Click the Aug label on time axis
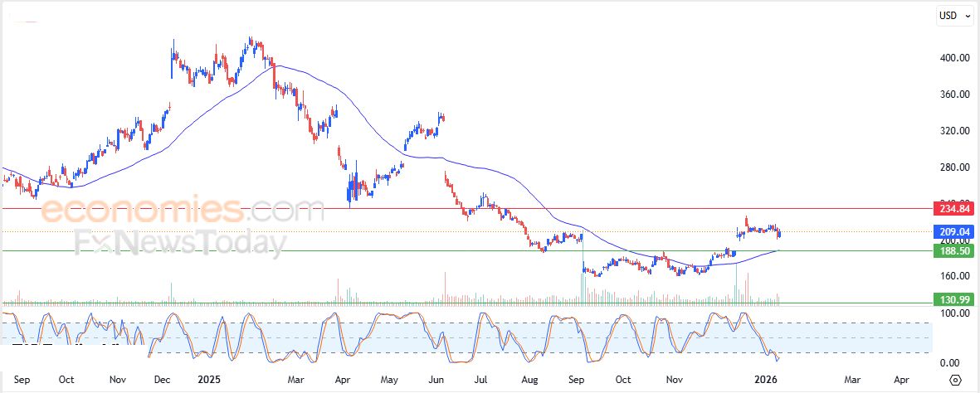 tap(530, 380)
